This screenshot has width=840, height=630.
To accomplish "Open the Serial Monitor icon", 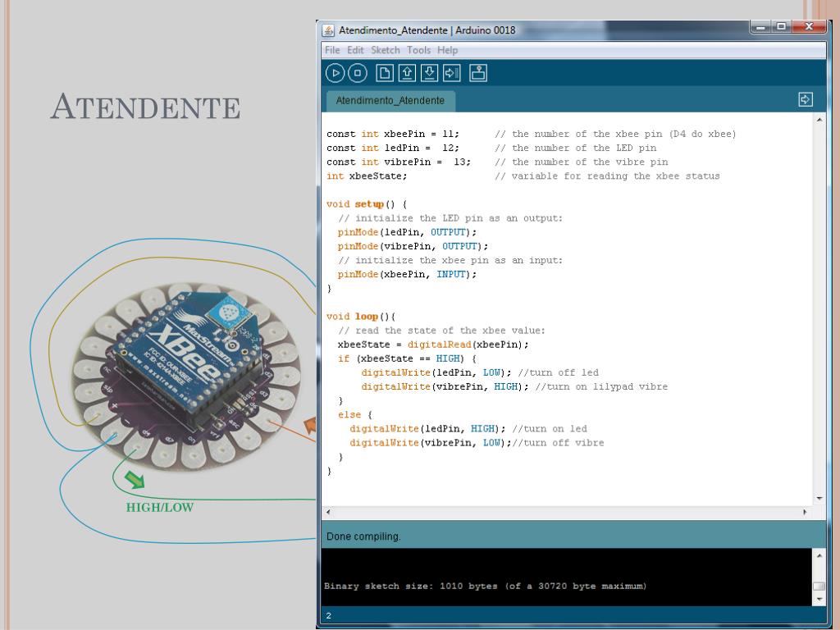I will (x=478, y=73).
